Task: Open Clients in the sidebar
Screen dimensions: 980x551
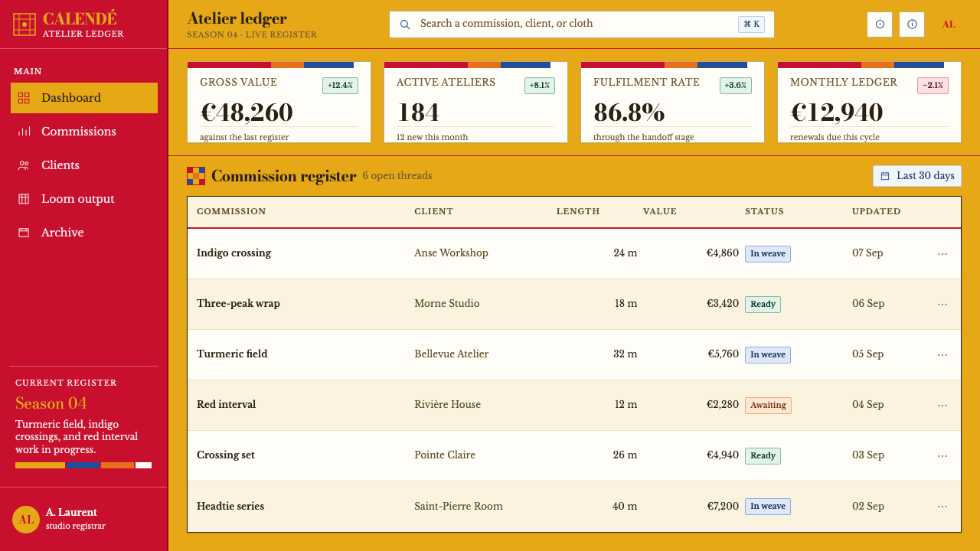Action: [84, 165]
